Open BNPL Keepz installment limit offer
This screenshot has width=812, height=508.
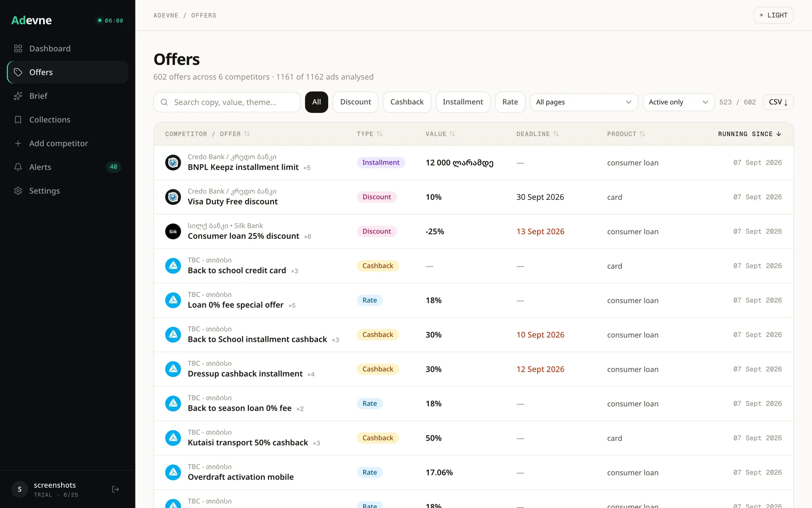click(243, 167)
